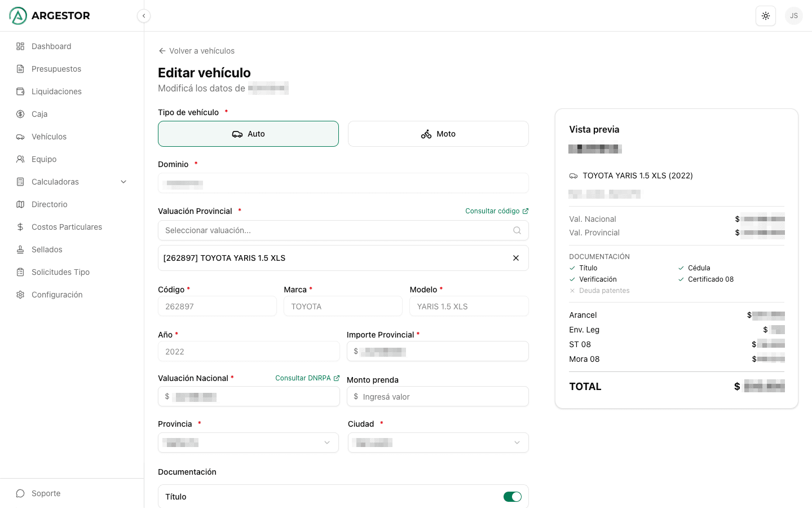Select the Auto vehicle type
812x508 pixels.
pos(248,134)
